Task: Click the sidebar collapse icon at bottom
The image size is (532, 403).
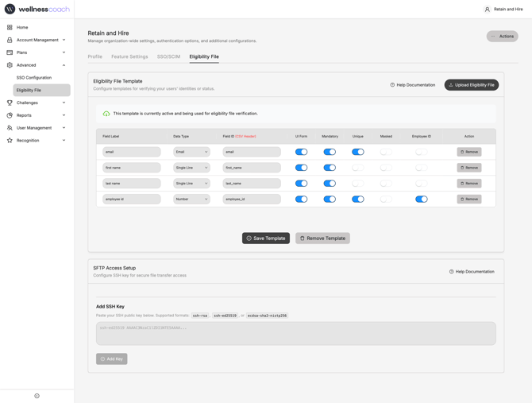Action: 37,396
